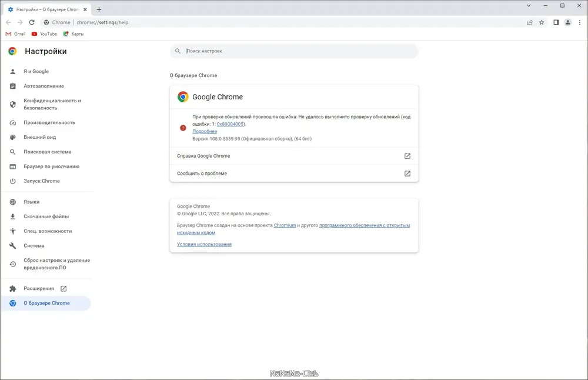The image size is (588, 380).
Task: Click the Google Chrome logo in card
Action: point(183,97)
